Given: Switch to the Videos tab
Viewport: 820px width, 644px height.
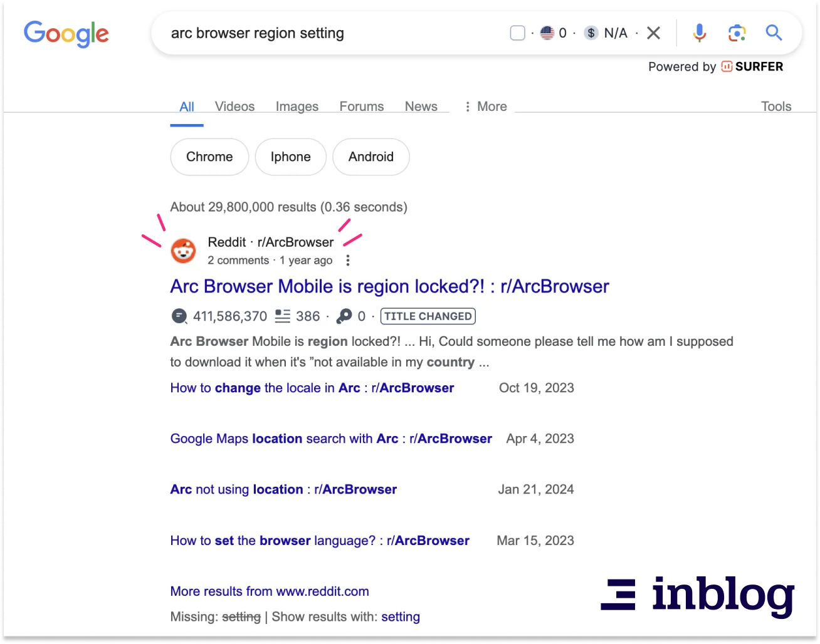Looking at the screenshot, I should (234, 106).
